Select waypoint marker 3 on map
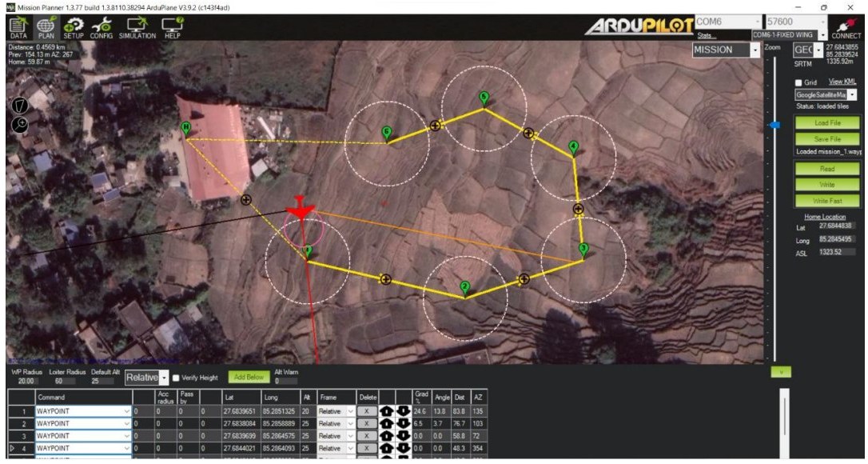This screenshot has width=868, height=464. point(583,250)
